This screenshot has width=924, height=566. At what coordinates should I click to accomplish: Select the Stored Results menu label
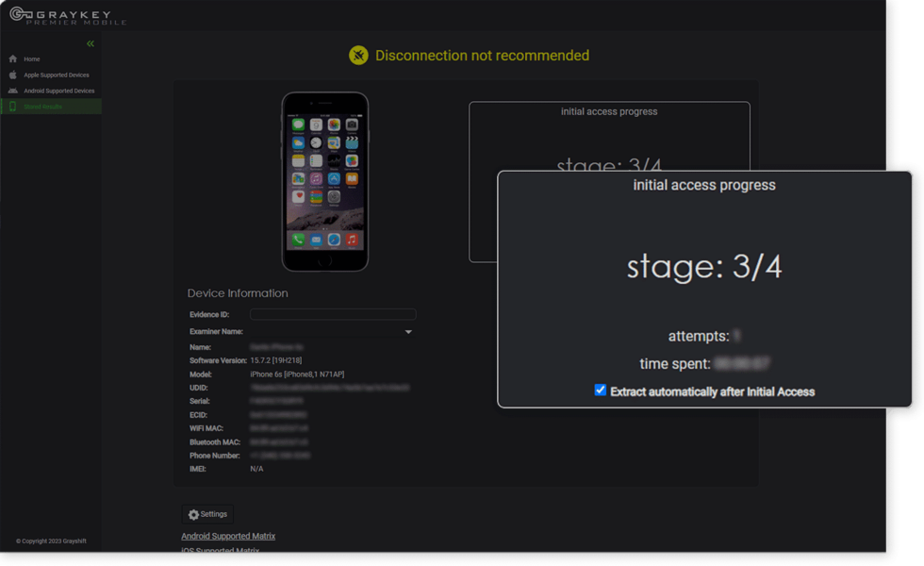click(x=43, y=107)
